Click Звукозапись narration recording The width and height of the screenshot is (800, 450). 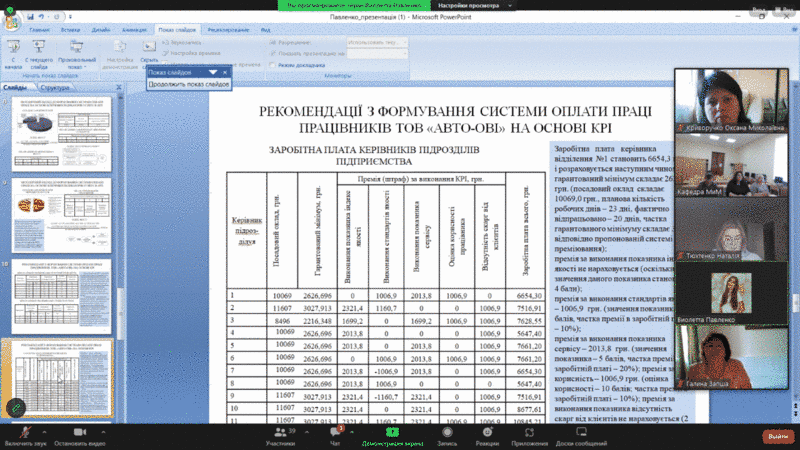[182, 43]
